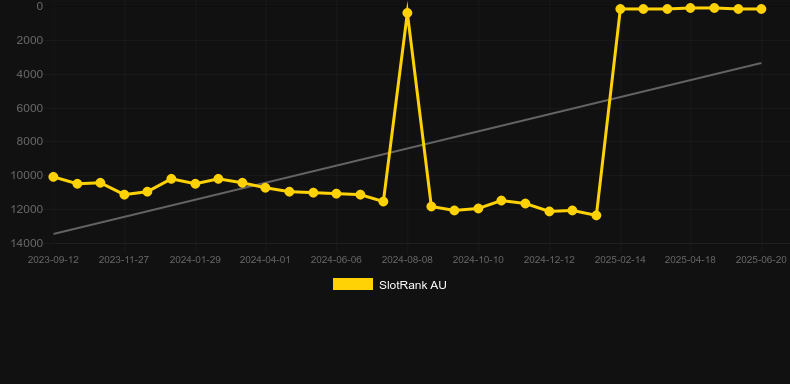
Task: Click the SlotRank AU legend label
Action: (x=413, y=285)
